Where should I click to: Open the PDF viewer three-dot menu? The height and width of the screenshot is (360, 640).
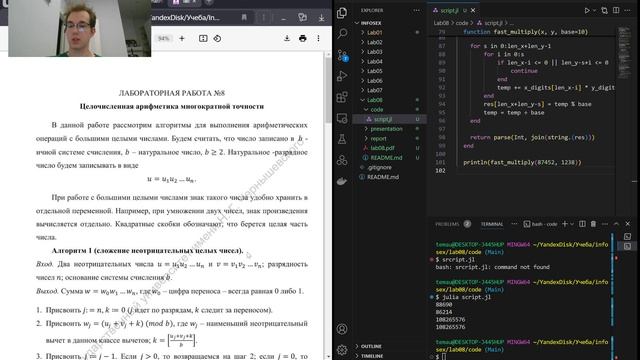click(x=318, y=38)
